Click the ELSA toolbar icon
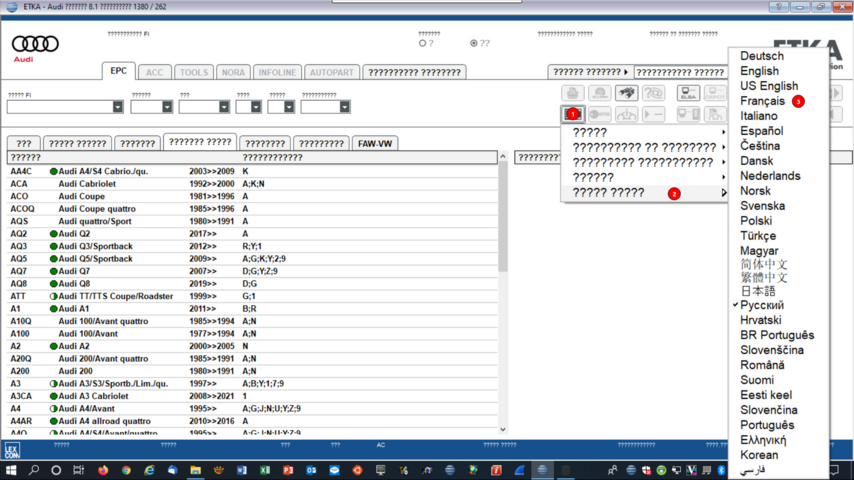The width and height of the screenshot is (854, 480). 688,93
